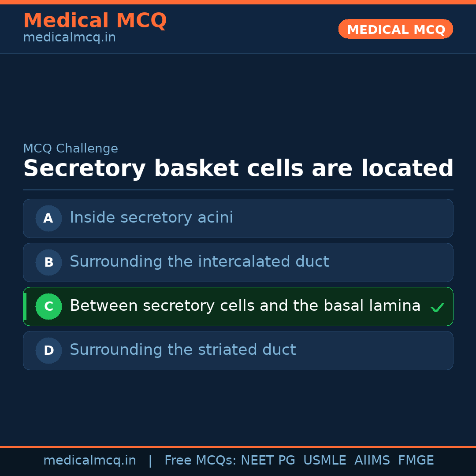Click the letter D circle icon

coord(48,350)
